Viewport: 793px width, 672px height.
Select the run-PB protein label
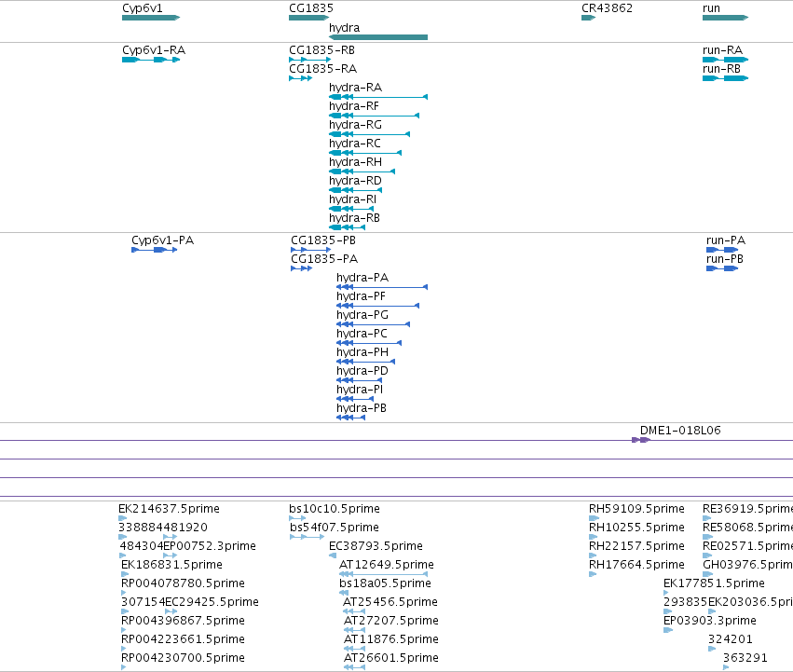pyautogui.click(x=725, y=259)
